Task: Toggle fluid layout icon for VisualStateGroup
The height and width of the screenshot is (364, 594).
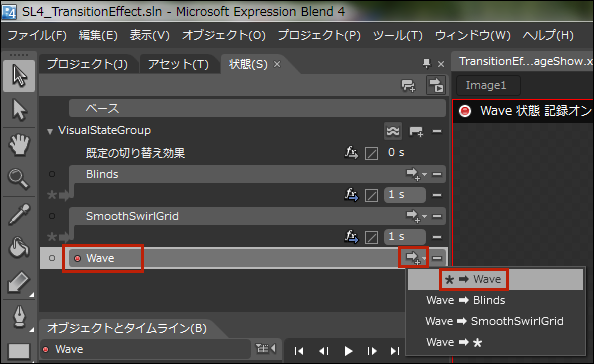Action: point(393,131)
